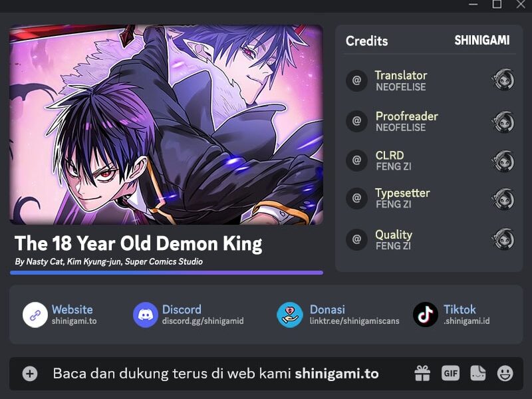Open the sticker picker icon
The image size is (532, 399).
click(477, 374)
